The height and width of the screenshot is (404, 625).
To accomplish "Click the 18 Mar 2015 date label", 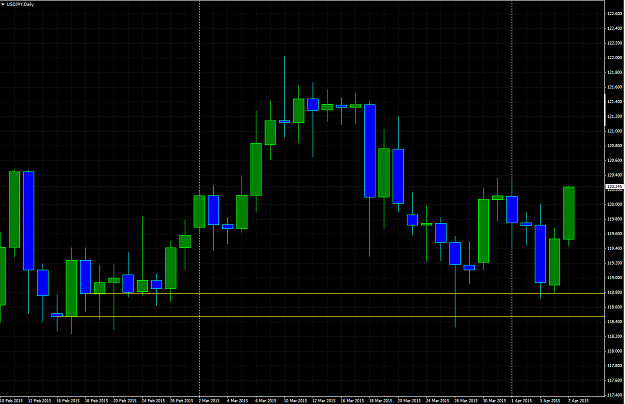I will coord(380,400).
